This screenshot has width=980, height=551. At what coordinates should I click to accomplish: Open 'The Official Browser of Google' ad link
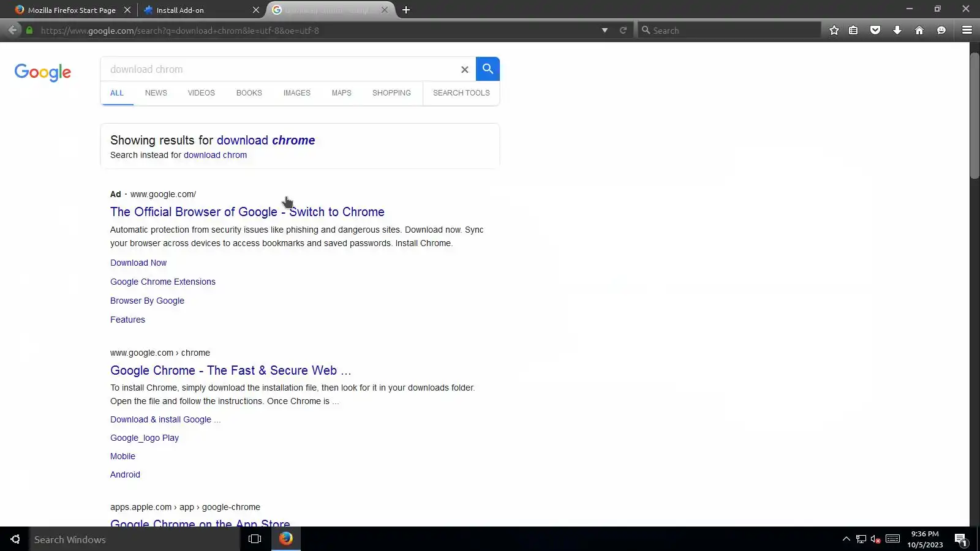tap(247, 212)
